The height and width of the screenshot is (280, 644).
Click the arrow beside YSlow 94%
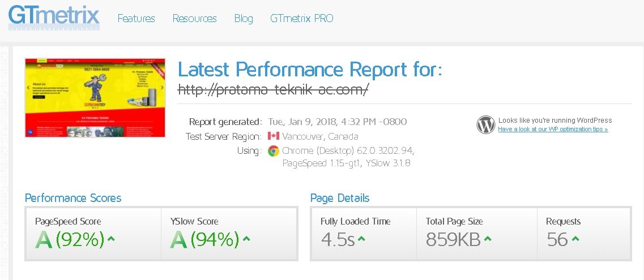(x=246, y=239)
